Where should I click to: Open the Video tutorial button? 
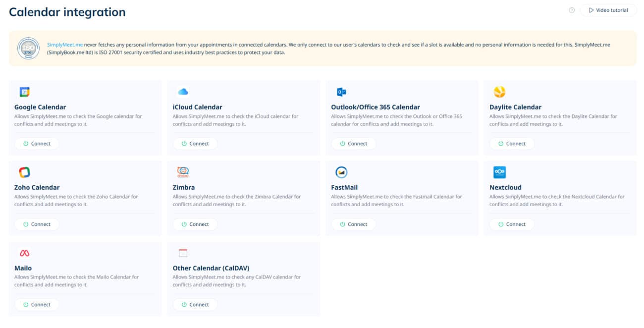608,10
